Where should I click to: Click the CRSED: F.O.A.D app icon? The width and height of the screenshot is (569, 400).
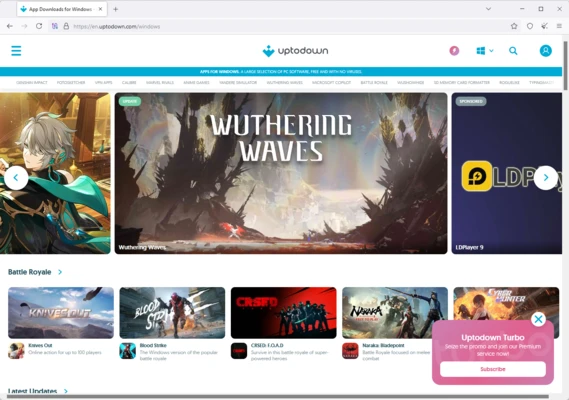pyautogui.click(x=239, y=351)
